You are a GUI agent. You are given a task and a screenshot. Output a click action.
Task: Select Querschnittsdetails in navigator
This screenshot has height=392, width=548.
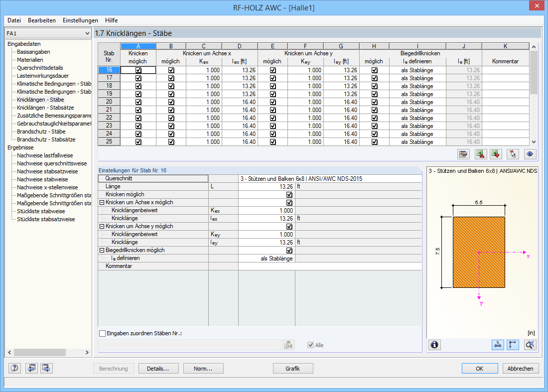(40, 68)
